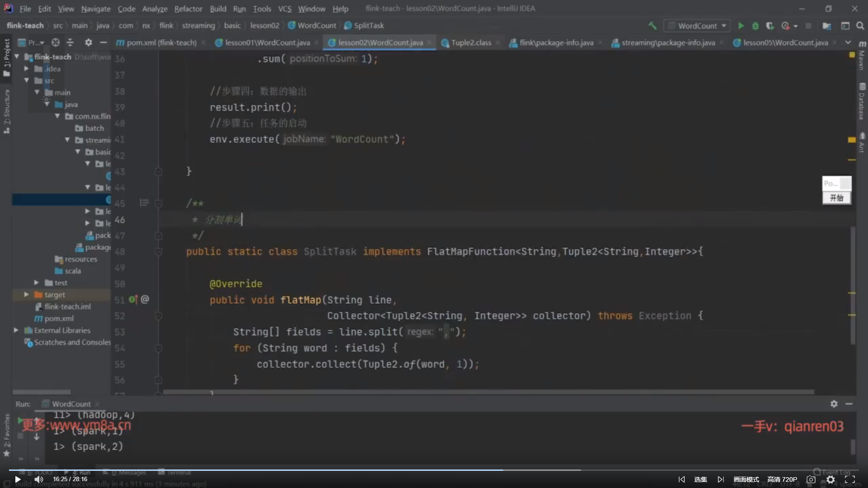Run the WordCount configuration
This screenshot has width=868, height=488.
tap(741, 26)
